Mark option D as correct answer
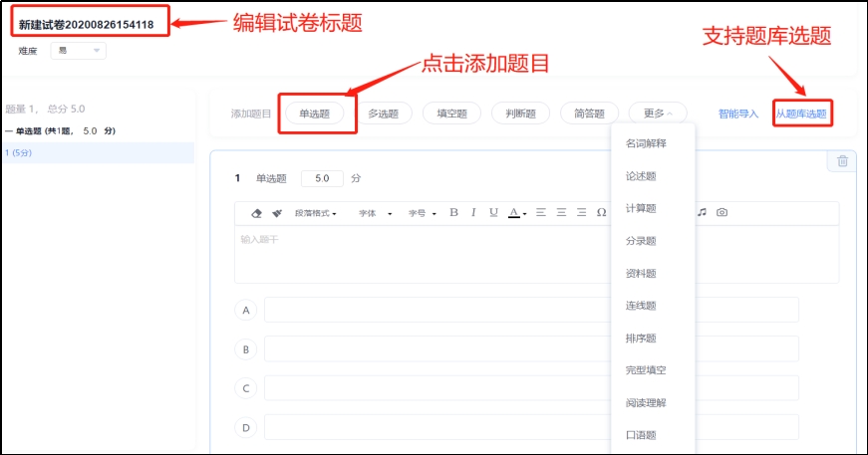The image size is (868, 455). pyautogui.click(x=246, y=428)
